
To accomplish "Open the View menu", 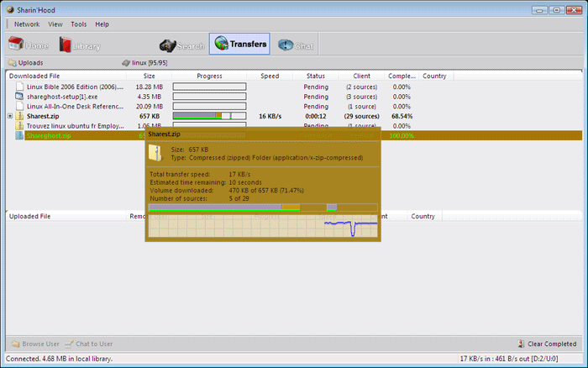I will 55,24.
